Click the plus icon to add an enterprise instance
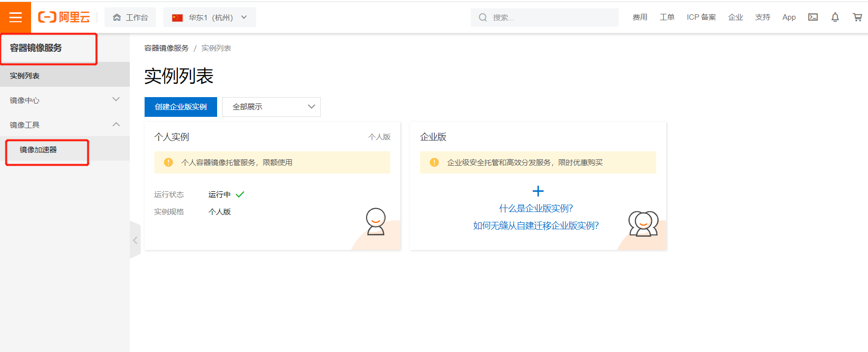 [538, 191]
